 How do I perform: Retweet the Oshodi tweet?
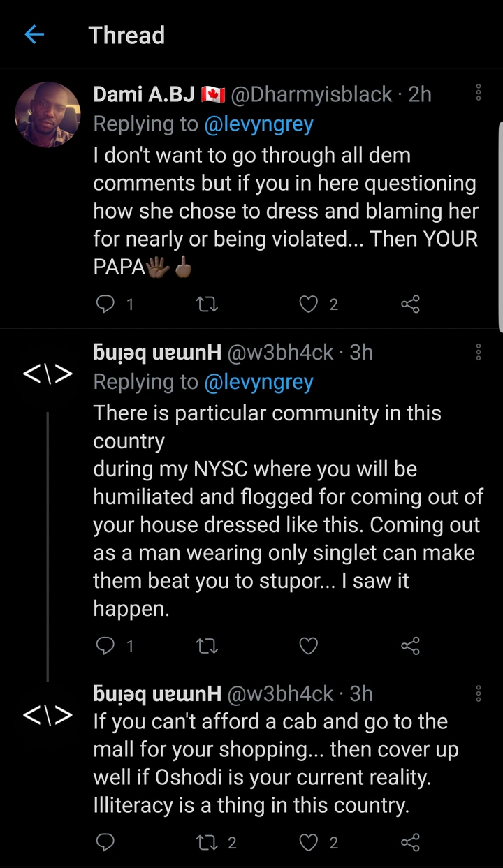coord(207,842)
